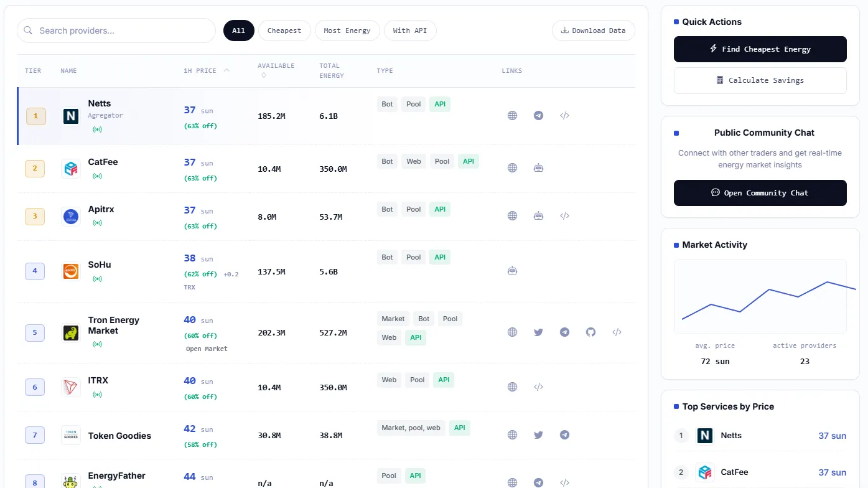The height and width of the screenshot is (488, 868).
Task: Open Tron Energy Market GitHub icon
Action: pyautogui.click(x=590, y=332)
